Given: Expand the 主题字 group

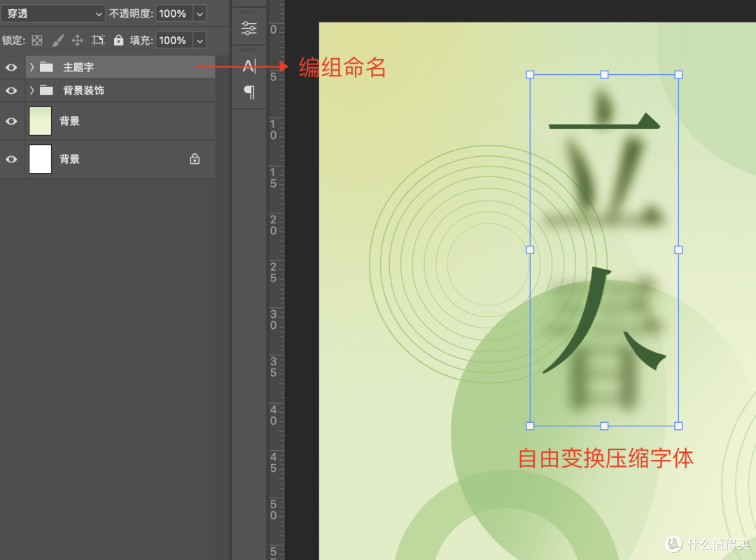Looking at the screenshot, I should click(31, 67).
